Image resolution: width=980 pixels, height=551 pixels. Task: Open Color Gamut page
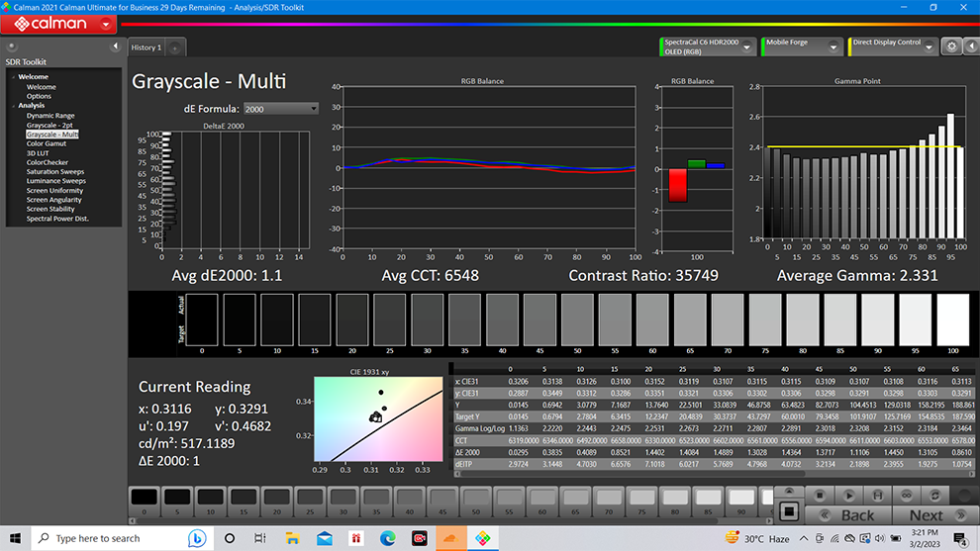point(47,143)
